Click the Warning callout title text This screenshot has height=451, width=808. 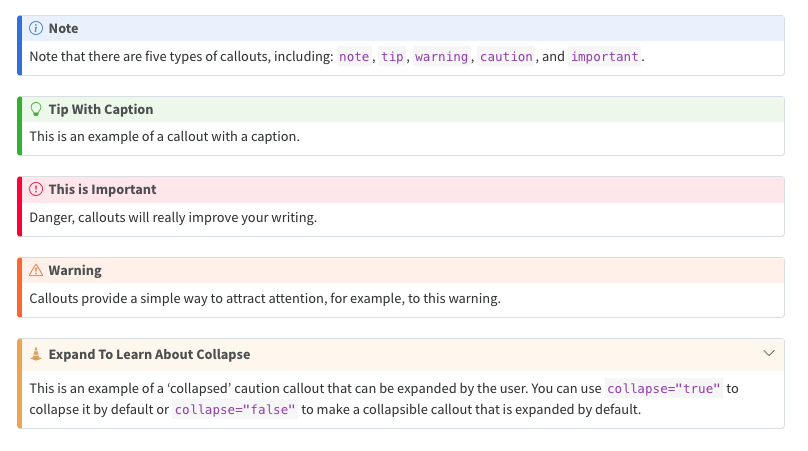(x=75, y=270)
